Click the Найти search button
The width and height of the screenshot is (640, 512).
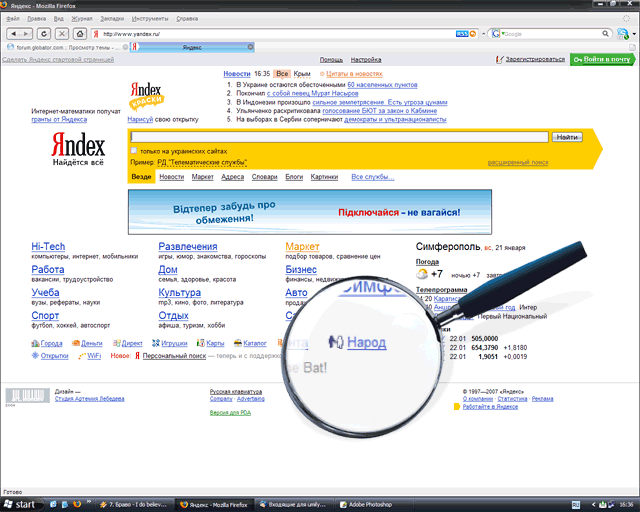click(567, 137)
